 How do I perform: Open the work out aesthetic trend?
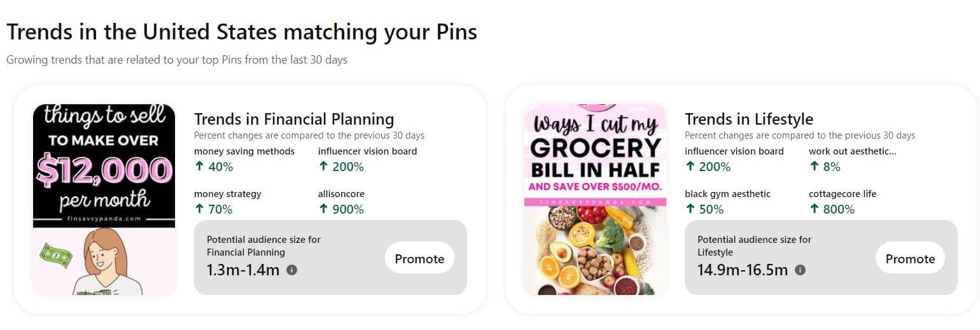[852, 151]
